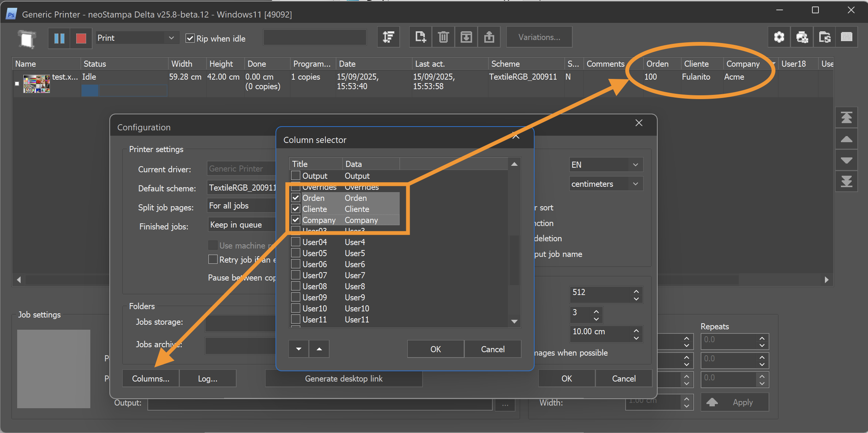
Task: Move job to top of queue
Action: 846,117
